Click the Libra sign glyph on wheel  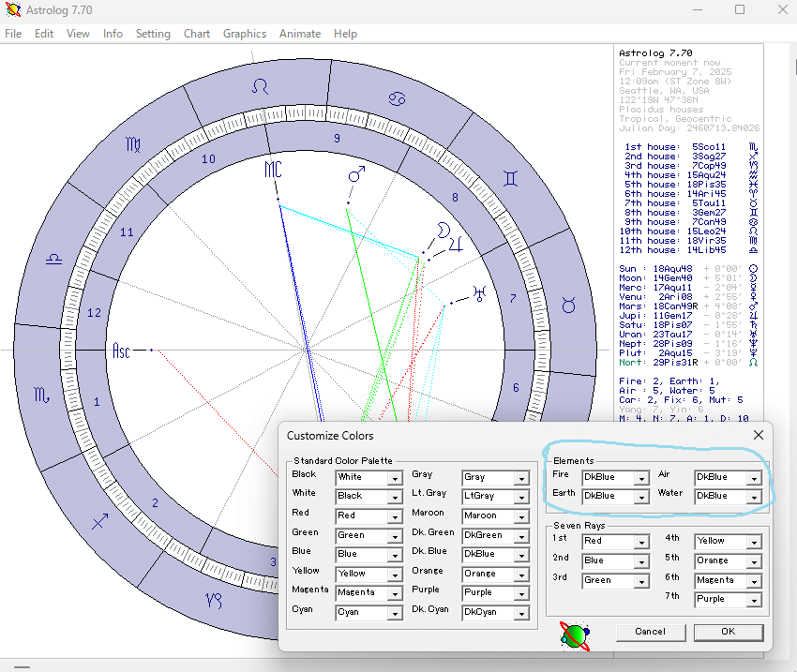[53, 259]
